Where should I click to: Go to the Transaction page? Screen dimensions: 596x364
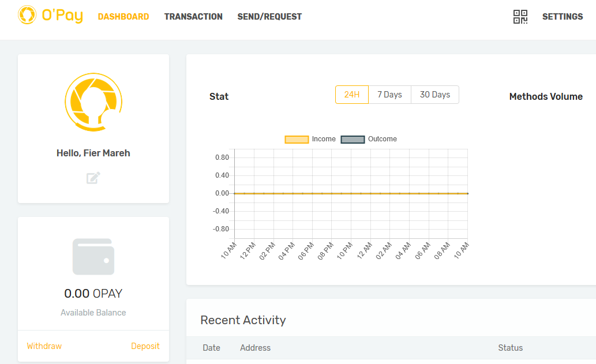[x=193, y=17]
